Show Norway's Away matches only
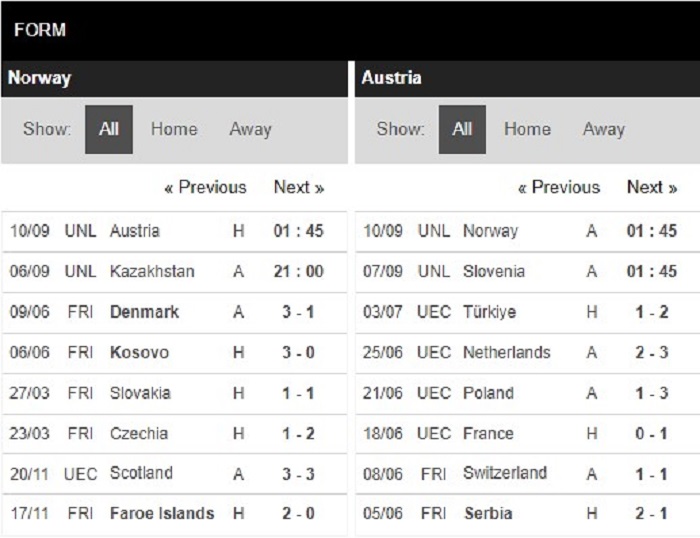This screenshot has height=538, width=700. (x=250, y=129)
